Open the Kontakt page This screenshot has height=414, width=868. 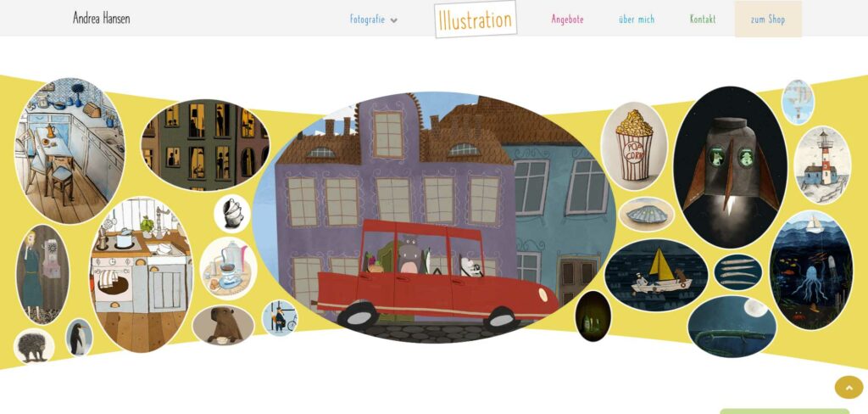pos(703,20)
